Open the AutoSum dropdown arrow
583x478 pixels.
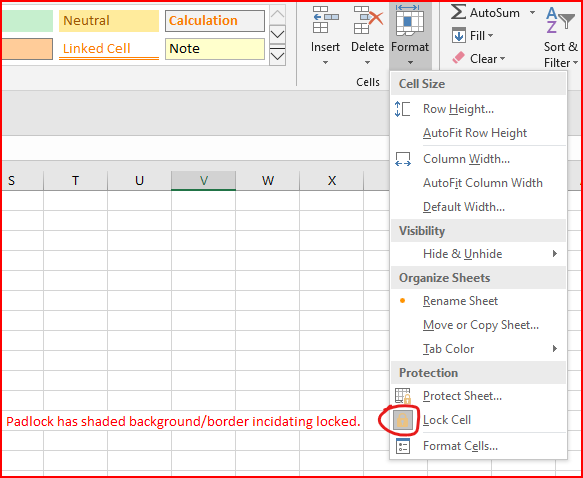[532, 13]
